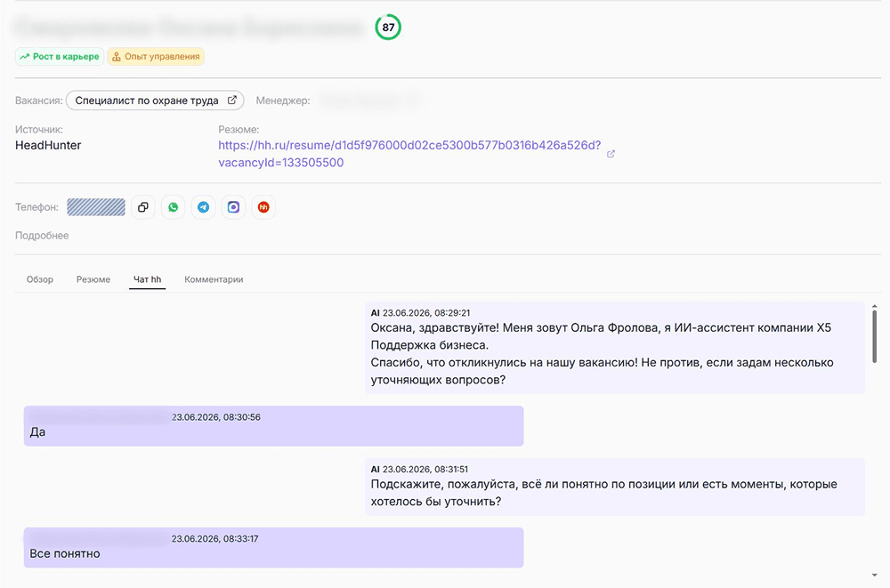Screen dimensions: 890x588
Task: Open the Специалист по охране труда vacancy
Action: (x=147, y=101)
